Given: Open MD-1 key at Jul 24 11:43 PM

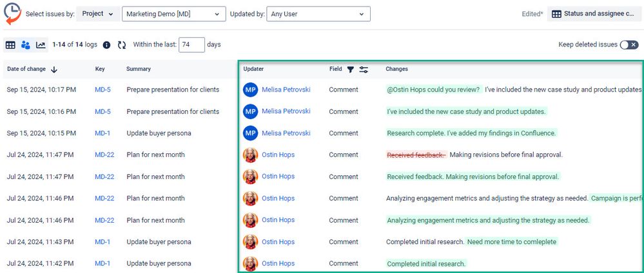Looking at the screenshot, I should tap(102, 242).
